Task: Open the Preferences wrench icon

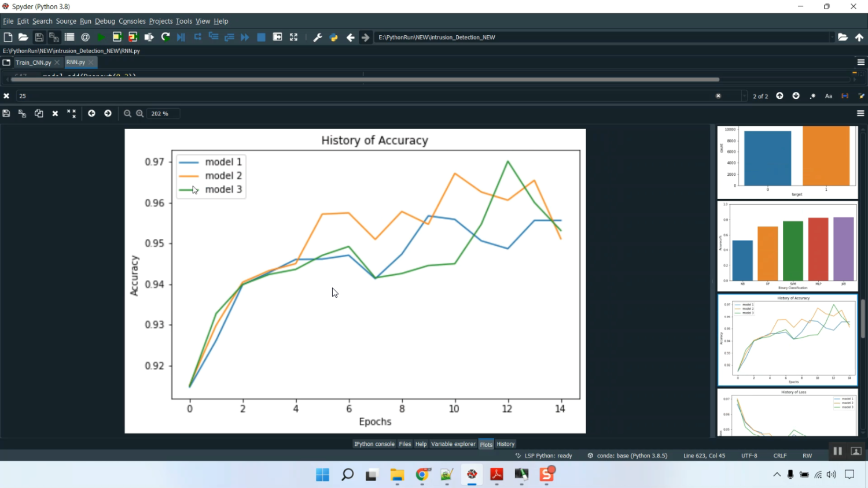Action: [x=318, y=37]
